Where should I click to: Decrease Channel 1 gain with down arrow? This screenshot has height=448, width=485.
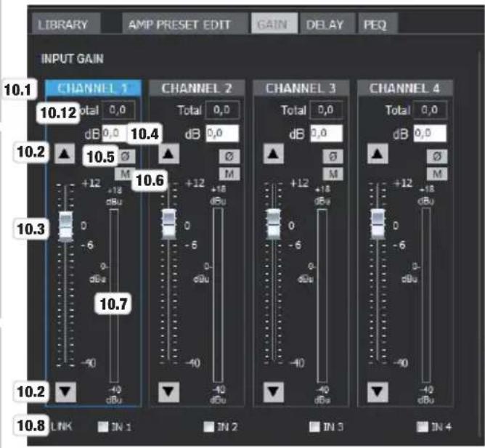(65, 392)
